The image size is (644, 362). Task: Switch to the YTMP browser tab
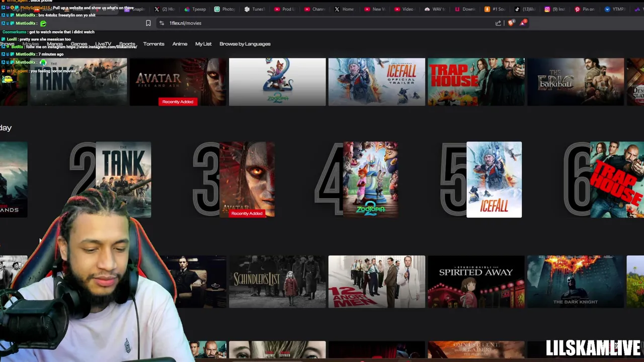[615, 9]
